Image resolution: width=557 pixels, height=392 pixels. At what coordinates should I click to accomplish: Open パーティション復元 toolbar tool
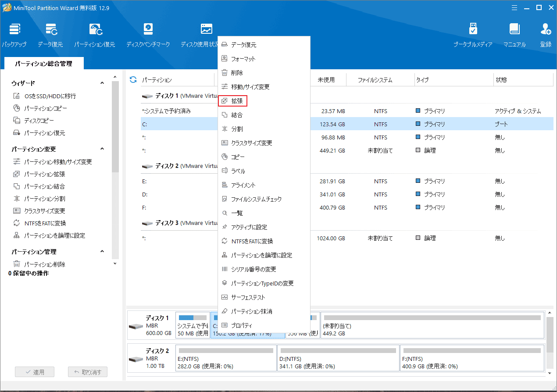click(x=94, y=35)
